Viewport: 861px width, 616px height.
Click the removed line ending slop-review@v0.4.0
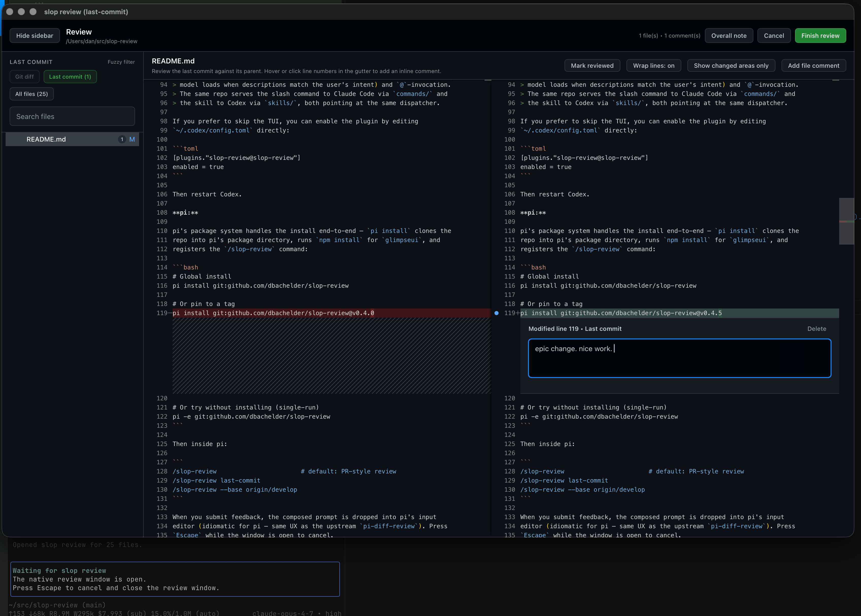tap(273, 313)
